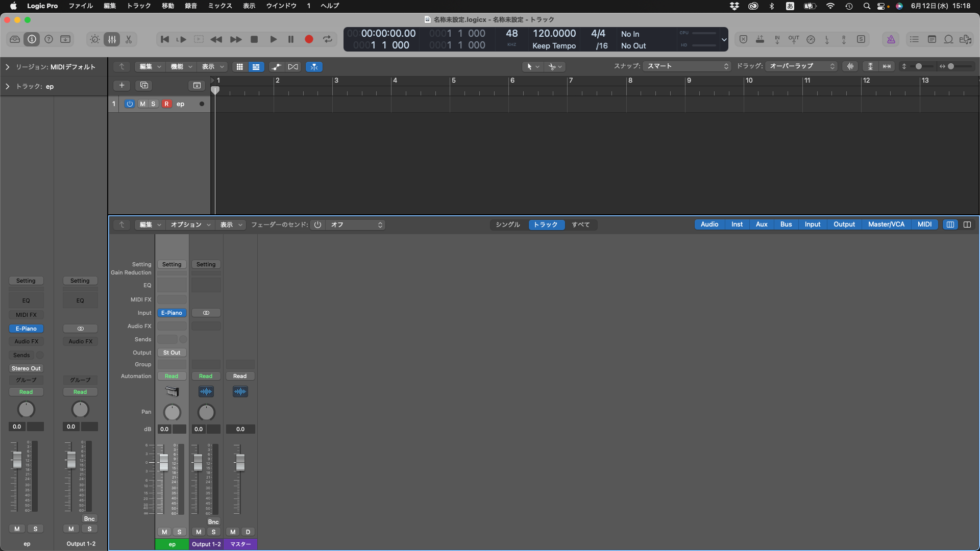This screenshot has width=980, height=551.
Task: Click the Record button in transport
Action: tap(309, 39)
